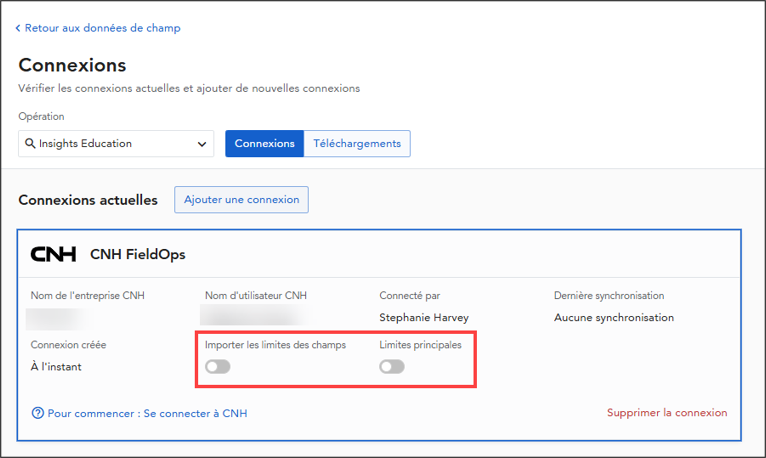Click the Connexions actuelles heading

pos(88,200)
